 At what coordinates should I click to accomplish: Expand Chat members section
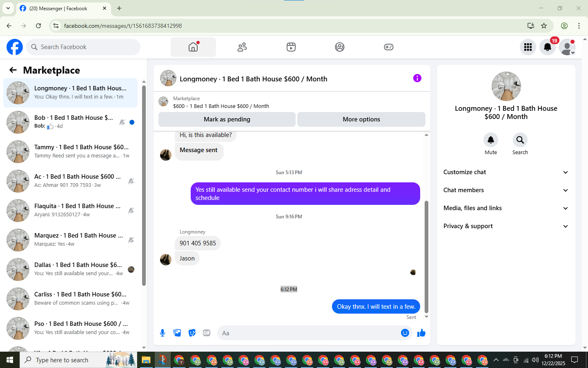[x=506, y=190]
